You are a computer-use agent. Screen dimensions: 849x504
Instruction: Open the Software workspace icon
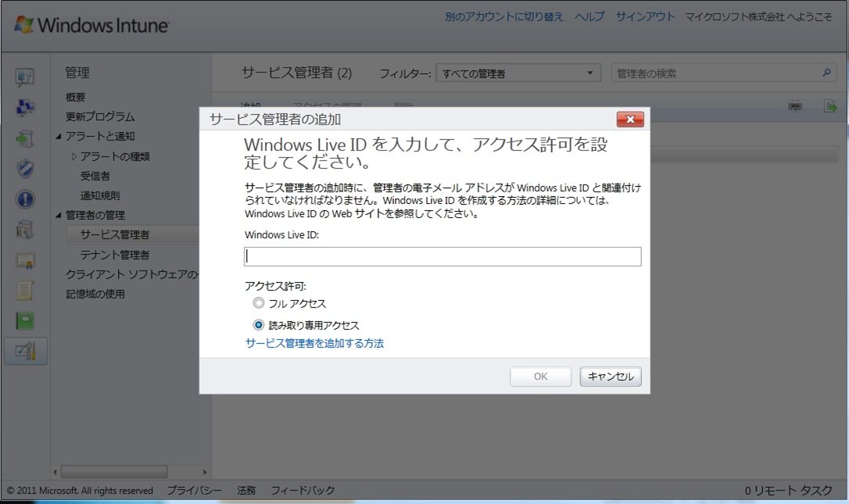tap(25, 230)
